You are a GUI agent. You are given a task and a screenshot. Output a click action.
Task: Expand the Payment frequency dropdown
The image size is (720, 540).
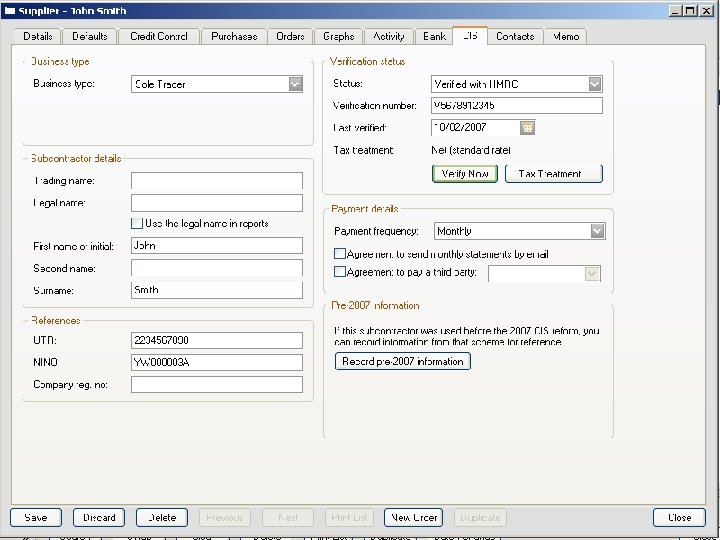(x=597, y=231)
